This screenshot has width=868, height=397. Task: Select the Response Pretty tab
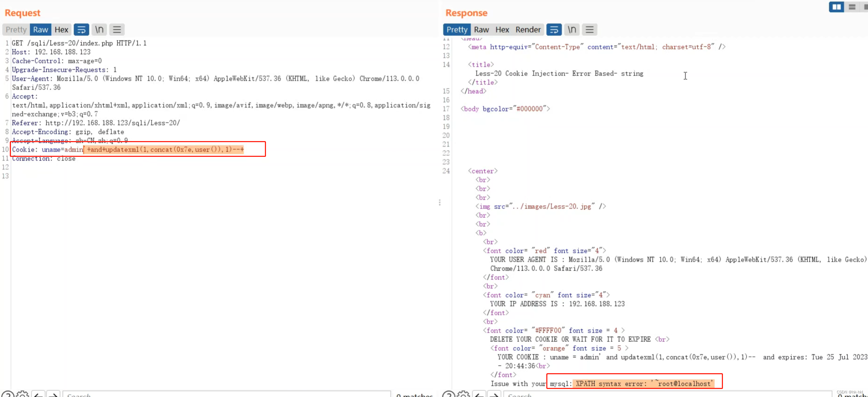pyautogui.click(x=457, y=30)
